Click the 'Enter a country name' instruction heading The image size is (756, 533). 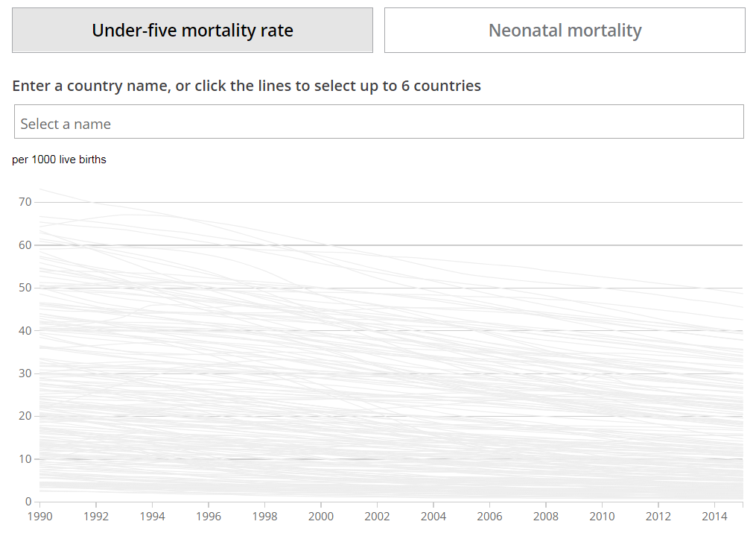[x=247, y=86]
